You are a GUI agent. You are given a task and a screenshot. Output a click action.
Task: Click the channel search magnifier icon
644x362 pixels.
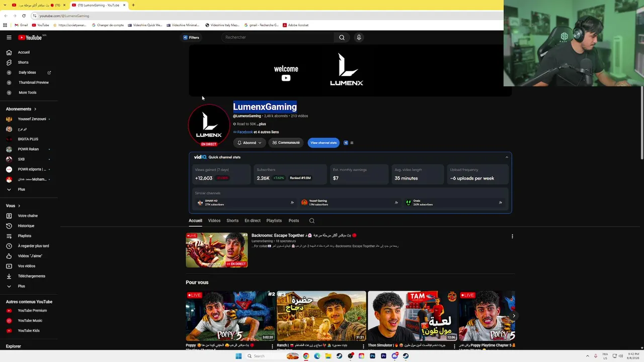tap(312, 221)
